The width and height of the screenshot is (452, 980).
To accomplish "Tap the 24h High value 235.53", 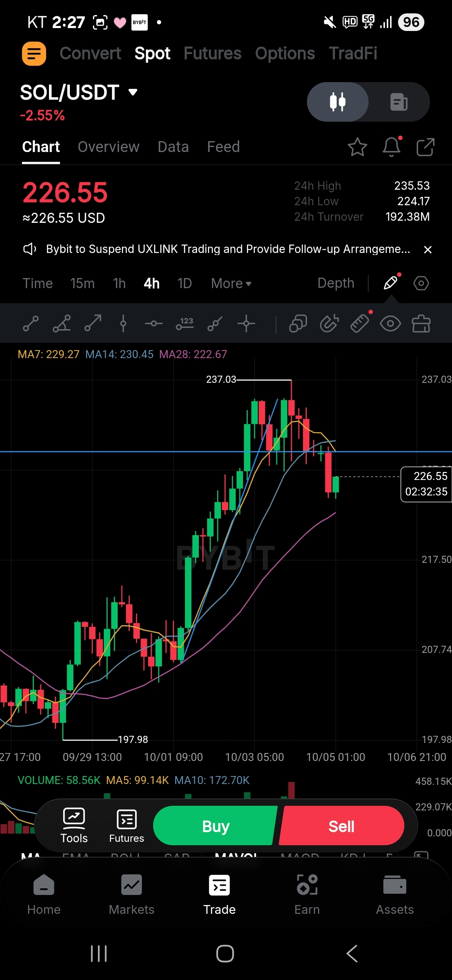I will click(412, 186).
